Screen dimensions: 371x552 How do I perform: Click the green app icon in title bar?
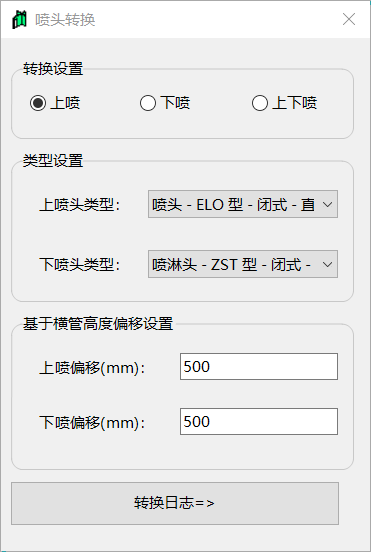pos(19,20)
